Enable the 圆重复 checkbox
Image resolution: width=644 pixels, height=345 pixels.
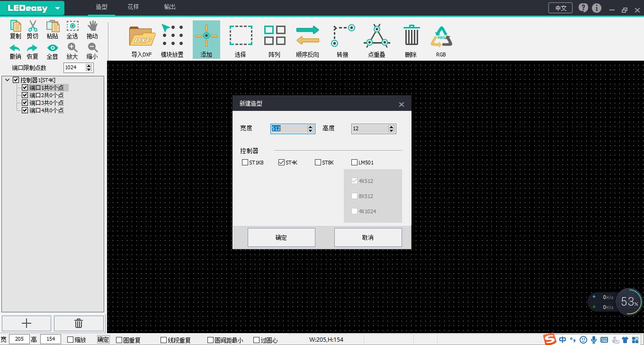[x=119, y=340]
